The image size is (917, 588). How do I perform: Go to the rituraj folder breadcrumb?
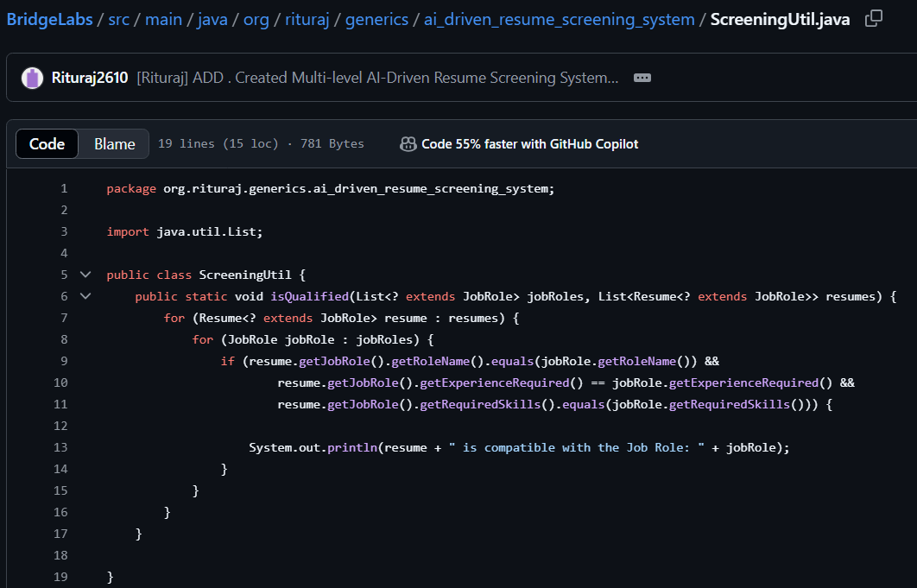(307, 19)
